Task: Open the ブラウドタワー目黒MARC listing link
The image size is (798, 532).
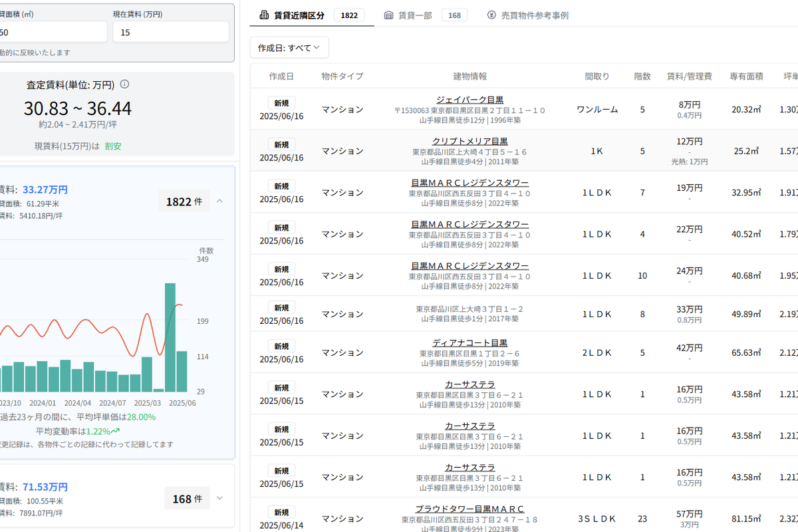Action: [x=469, y=508]
